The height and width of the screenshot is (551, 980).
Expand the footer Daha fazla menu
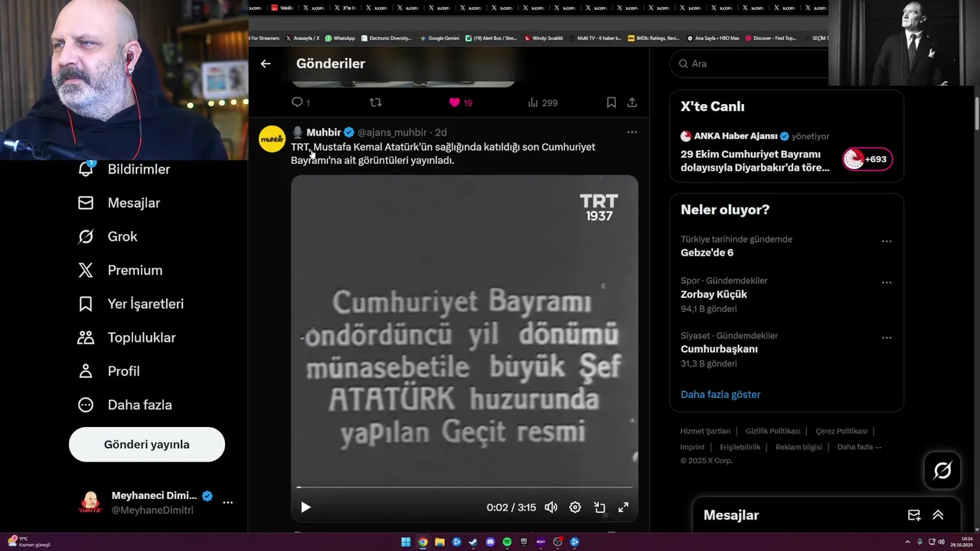click(859, 447)
